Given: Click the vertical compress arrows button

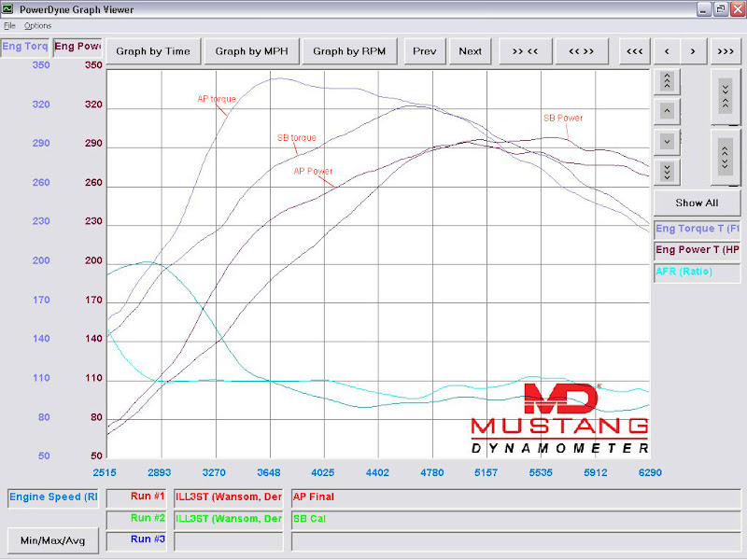Looking at the screenshot, I should [726, 97].
